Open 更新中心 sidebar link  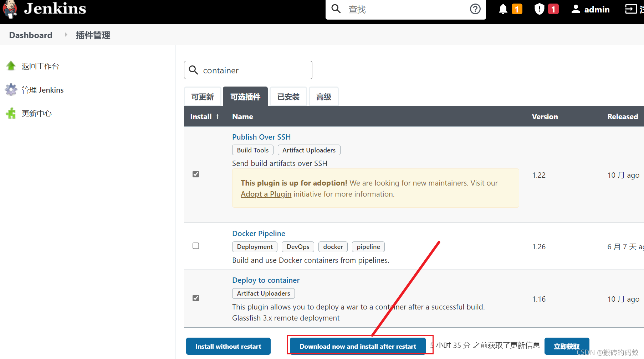(x=37, y=113)
